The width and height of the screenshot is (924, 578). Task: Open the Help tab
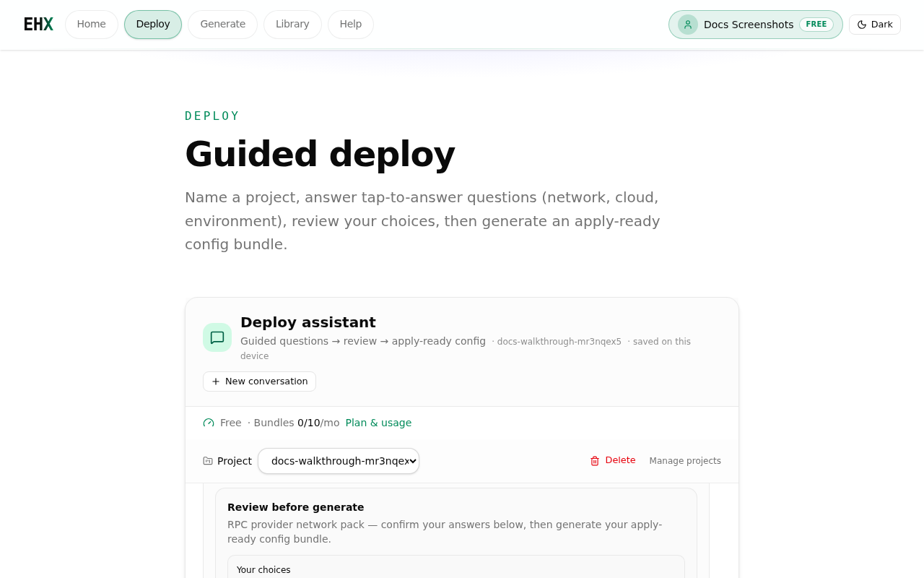pyautogui.click(x=351, y=25)
